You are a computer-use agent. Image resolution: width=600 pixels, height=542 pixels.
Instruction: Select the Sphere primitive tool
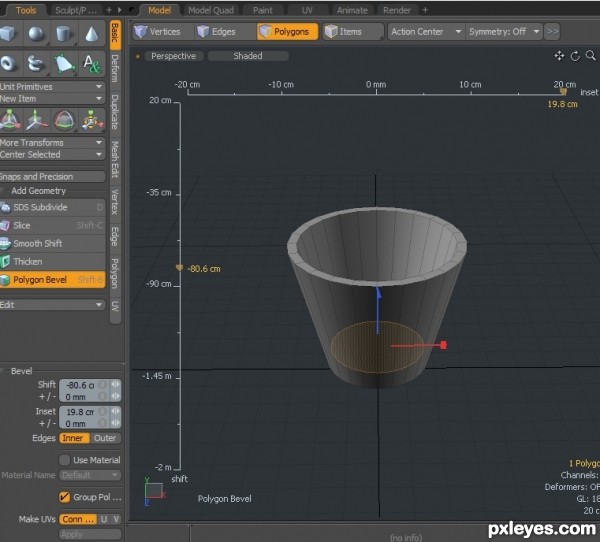(36, 34)
